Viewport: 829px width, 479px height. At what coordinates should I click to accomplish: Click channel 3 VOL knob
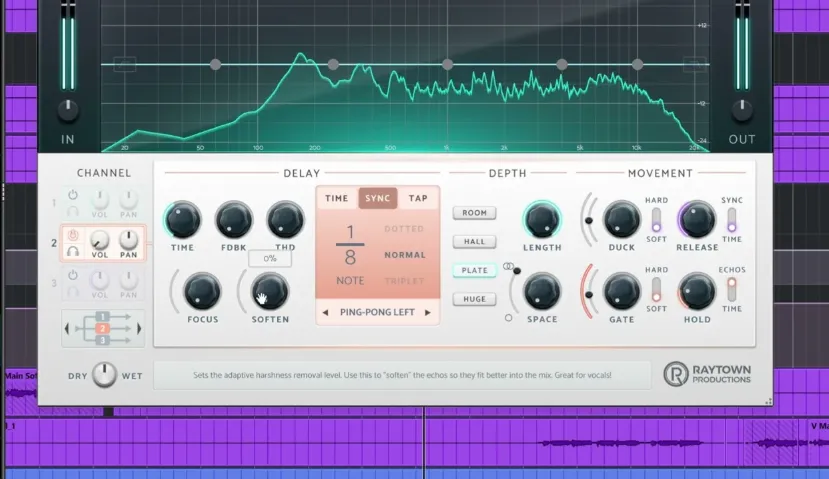tap(99, 280)
